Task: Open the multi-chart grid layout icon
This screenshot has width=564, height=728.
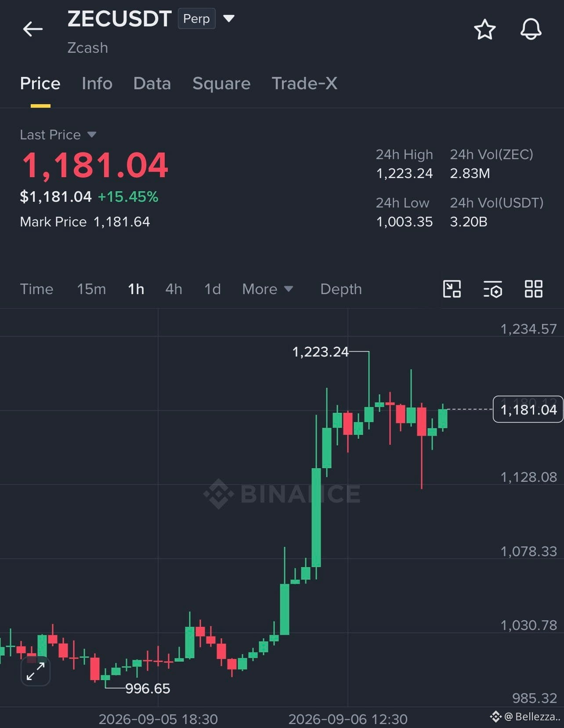Action: (534, 289)
